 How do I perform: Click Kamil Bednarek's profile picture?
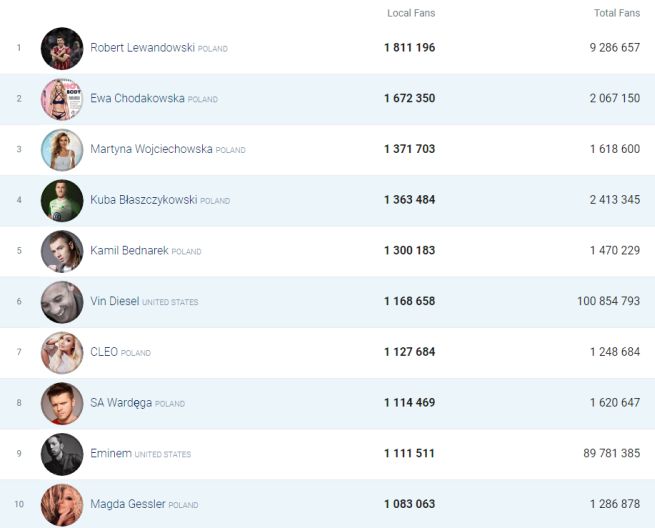[62, 251]
